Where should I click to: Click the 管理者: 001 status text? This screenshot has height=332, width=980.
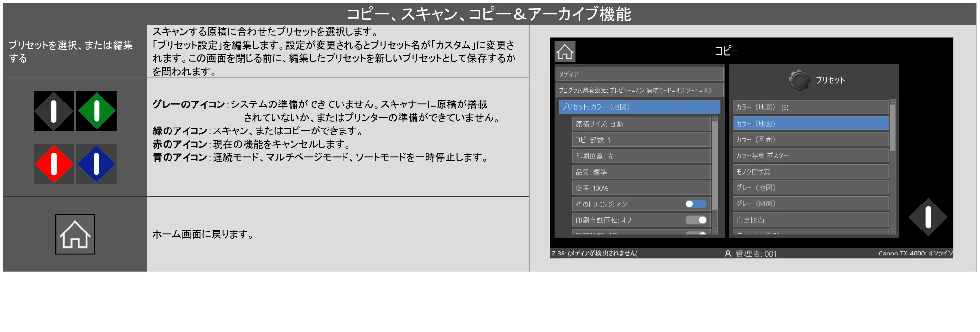click(x=756, y=254)
